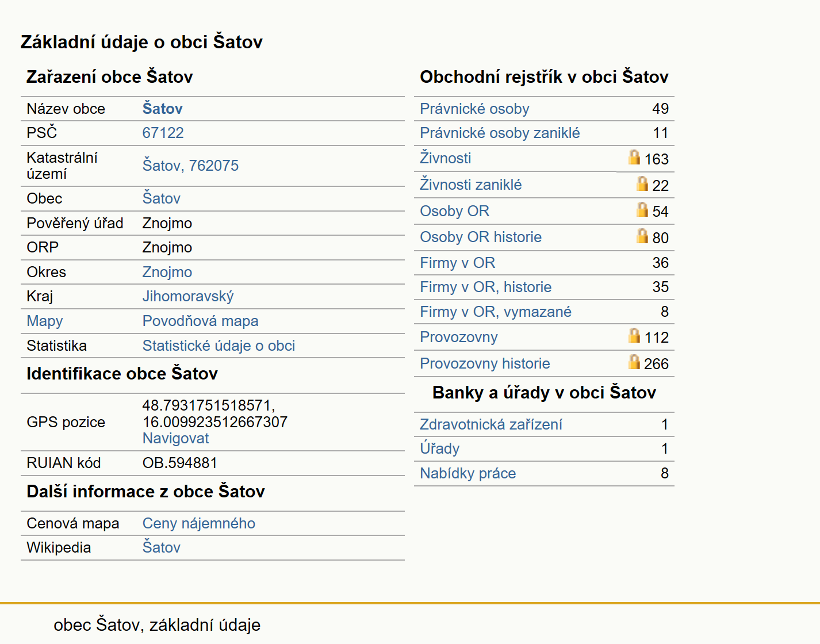Image resolution: width=820 pixels, height=644 pixels.
Task: Open the Živnosti link
Action: [445, 158]
